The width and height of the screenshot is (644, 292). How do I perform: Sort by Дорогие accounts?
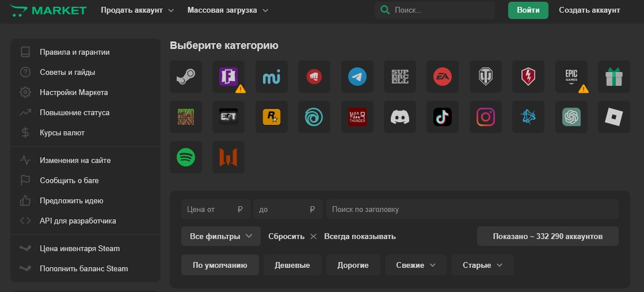[x=353, y=266]
